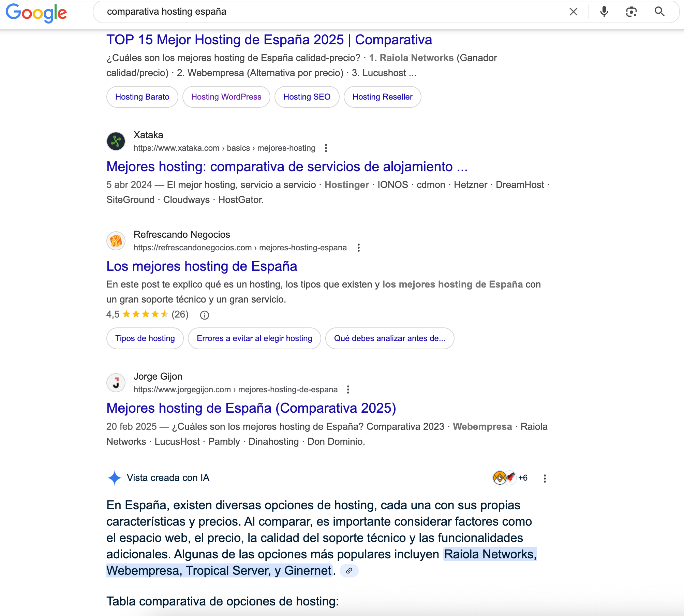Image resolution: width=684 pixels, height=616 pixels.
Task: Click the Google logo
Action: click(x=36, y=13)
